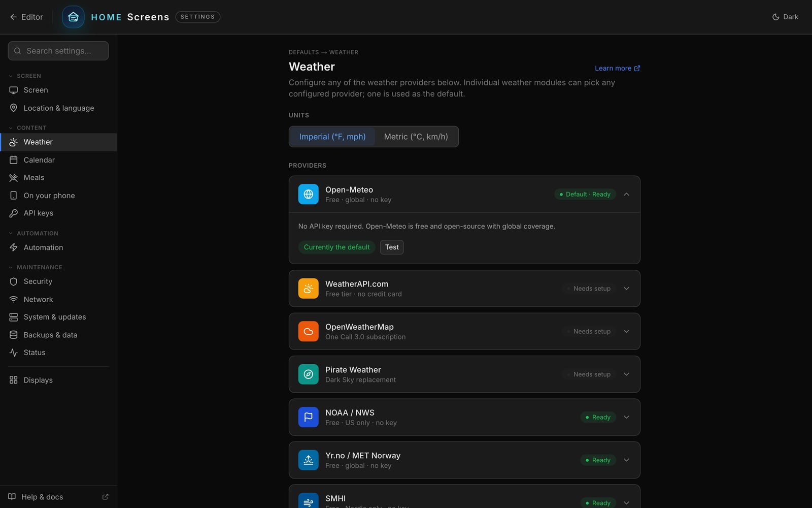Screen dimensions: 812x508
Task: Click the back arrow next to Editor
Action: 13,17
